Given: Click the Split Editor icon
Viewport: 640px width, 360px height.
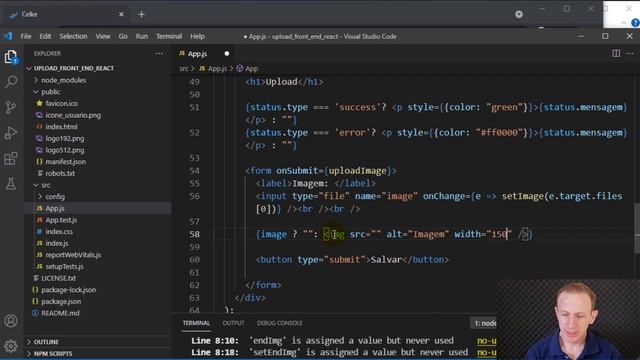Looking at the screenshot, I should click(616, 53).
